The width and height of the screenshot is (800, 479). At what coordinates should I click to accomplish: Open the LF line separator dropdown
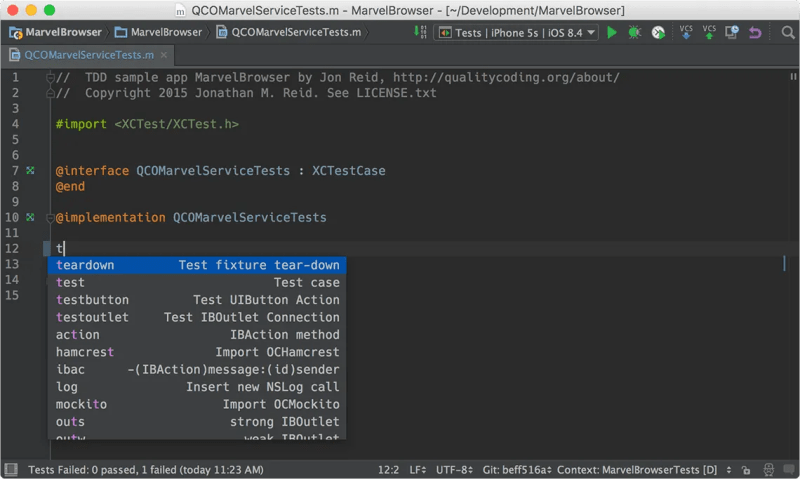coord(417,470)
